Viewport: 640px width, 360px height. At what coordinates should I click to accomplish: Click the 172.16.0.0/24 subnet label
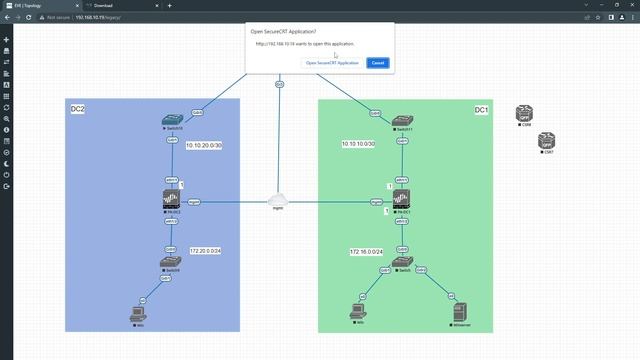[x=366, y=252]
